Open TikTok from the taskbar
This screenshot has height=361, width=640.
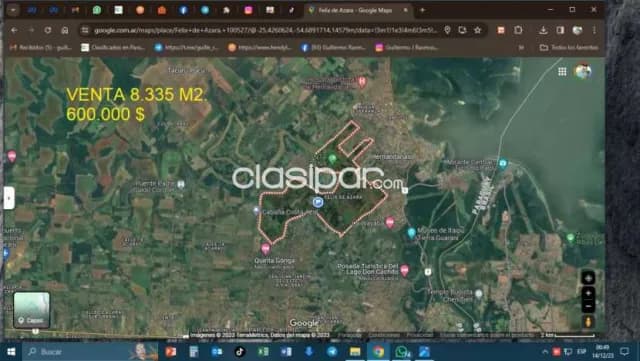(x=240, y=352)
